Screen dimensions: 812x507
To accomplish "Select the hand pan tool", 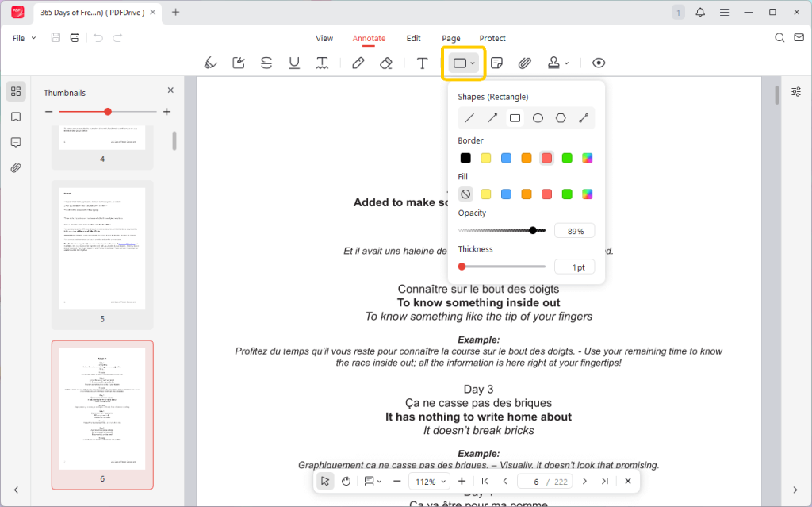I will pyautogui.click(x=347, y=481).
